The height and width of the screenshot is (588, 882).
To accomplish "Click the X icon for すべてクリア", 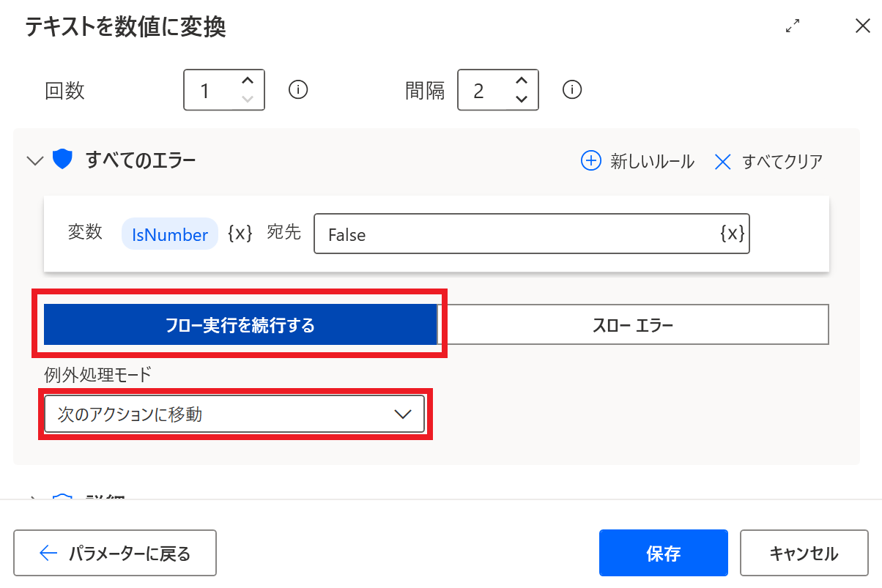I will (723, 161).
